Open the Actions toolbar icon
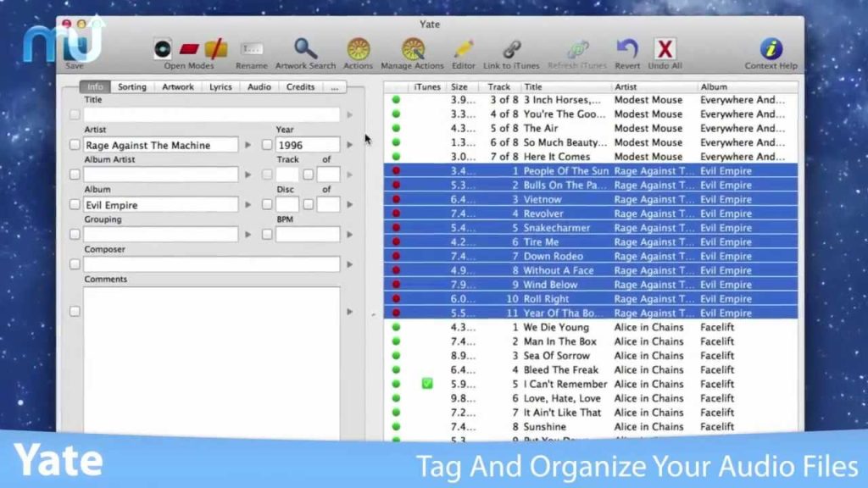This screenshot has width=868, height=488. tap(359, 48)
